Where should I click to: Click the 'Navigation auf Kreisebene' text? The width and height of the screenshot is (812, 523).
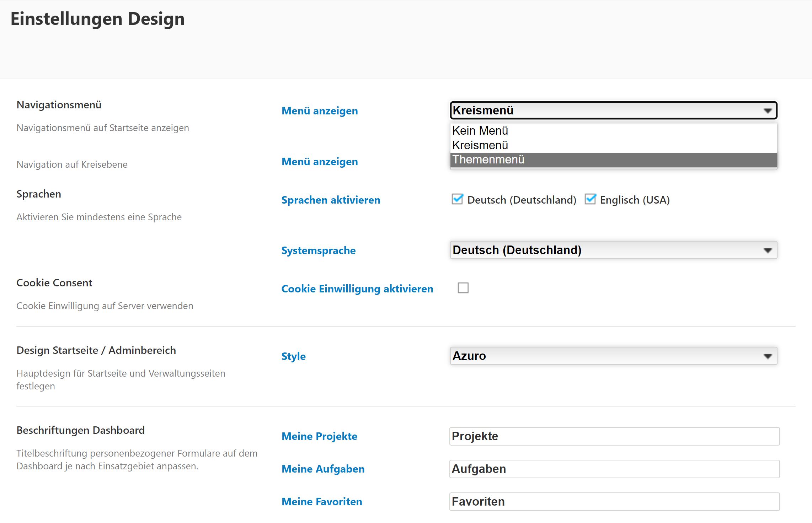click(x=72, y=165)
